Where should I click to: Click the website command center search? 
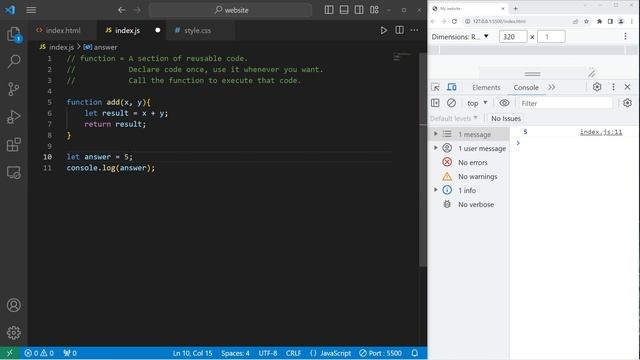231,10
